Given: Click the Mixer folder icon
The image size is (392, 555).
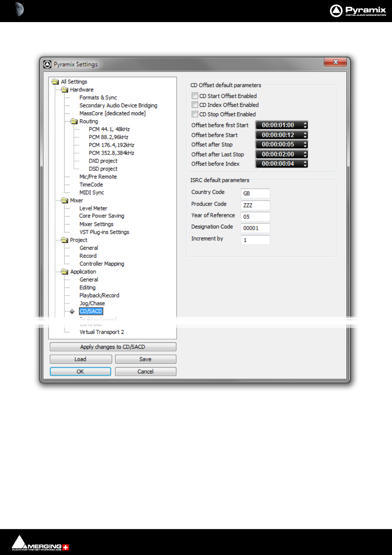Looking at the screenshot, I should 65,200.
